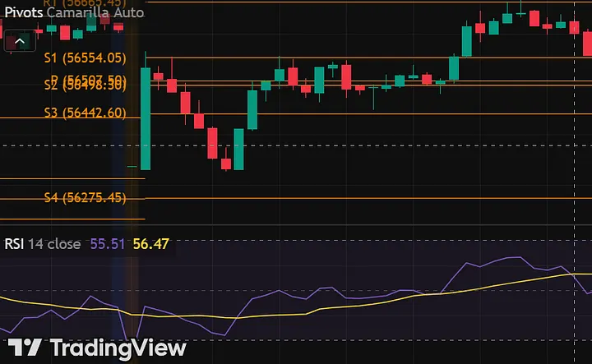
Task: Select the TradingView logo mark icon
Action: pos(25,348)
